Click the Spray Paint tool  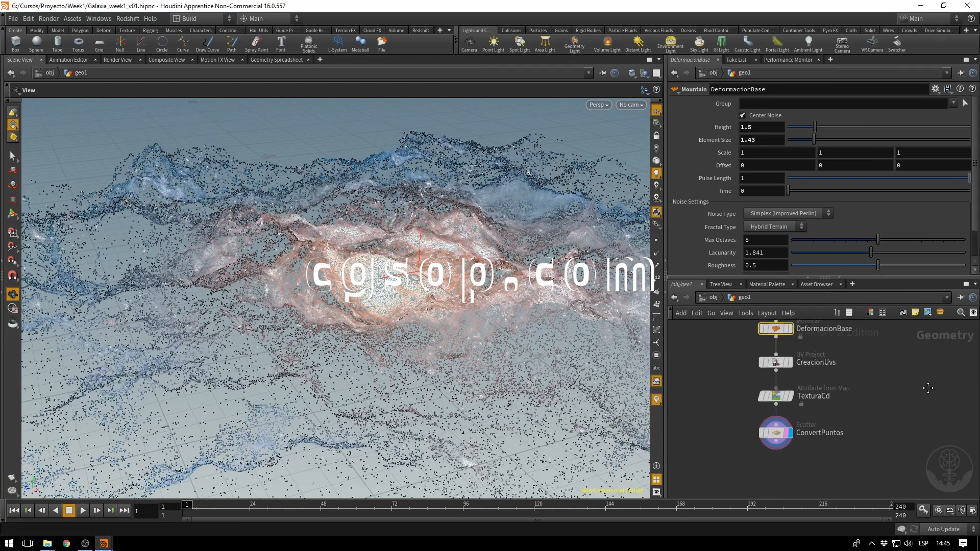click(x=256, y=43)
